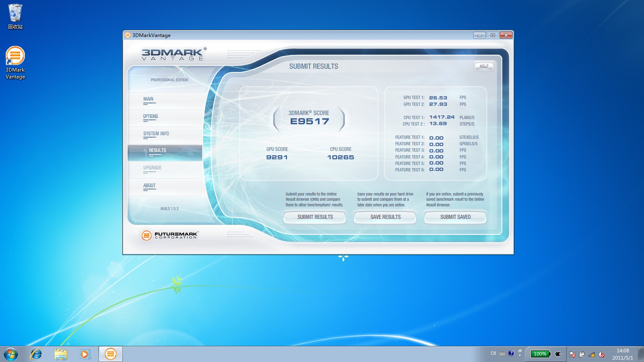Open the language bar options arrow
The image size is (644, 362).
pyautogui.click(x=520, y=356)
